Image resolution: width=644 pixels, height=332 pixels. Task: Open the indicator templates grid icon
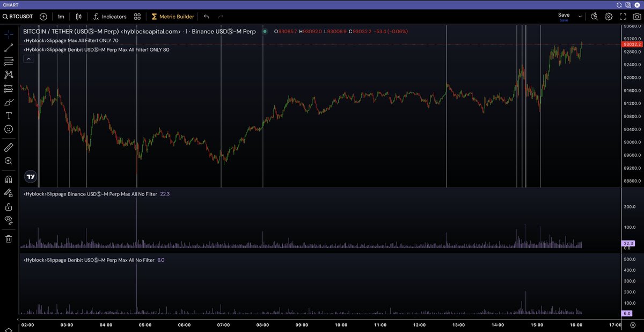pyautogui.click(x=137, y=17)
